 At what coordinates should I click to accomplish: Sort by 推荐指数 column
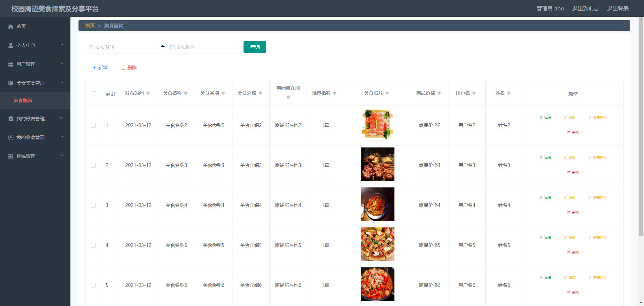click(335, 93)
